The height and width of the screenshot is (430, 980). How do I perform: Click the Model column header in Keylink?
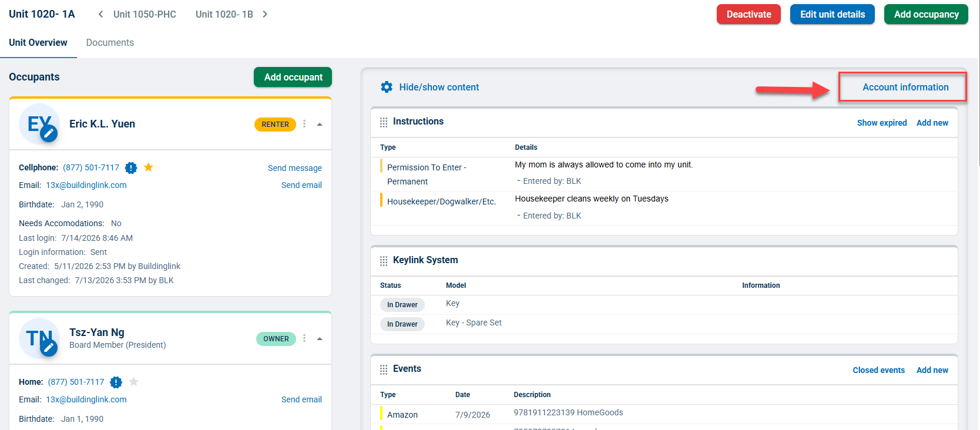(x=456, y=285)
